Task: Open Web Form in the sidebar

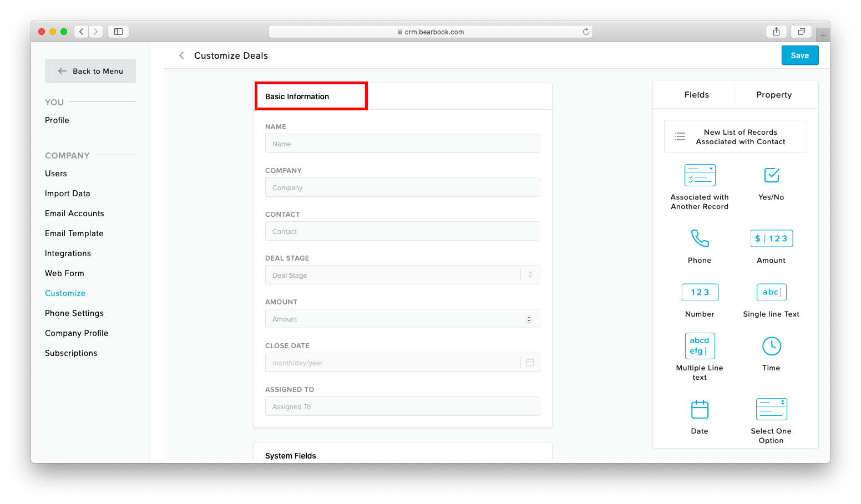Action: pyautogui.click(x=64, y=273)
